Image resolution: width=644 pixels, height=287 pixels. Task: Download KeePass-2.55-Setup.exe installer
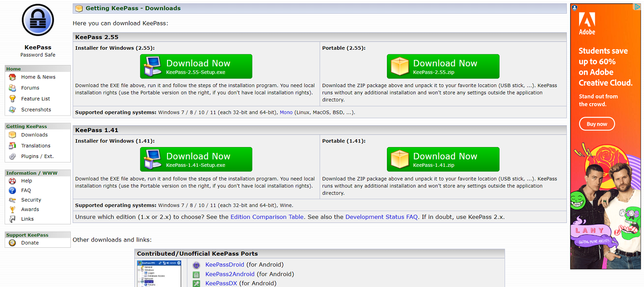(196, 66)
